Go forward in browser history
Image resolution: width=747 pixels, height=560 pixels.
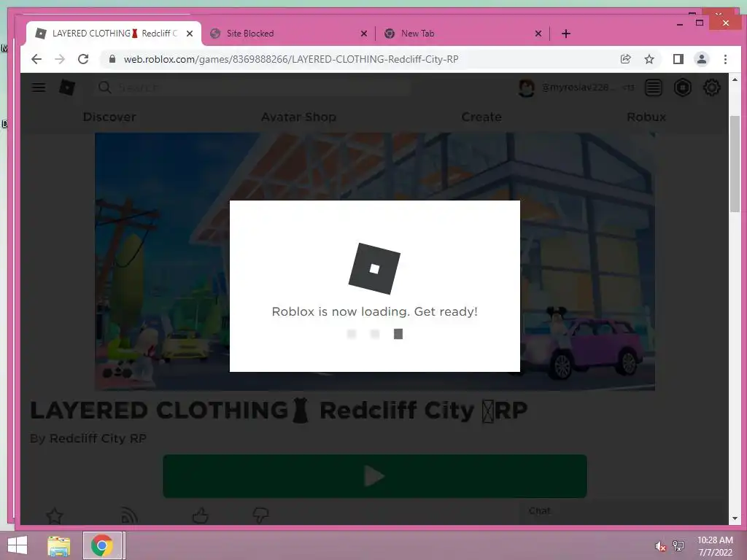[x=60, y=59]
